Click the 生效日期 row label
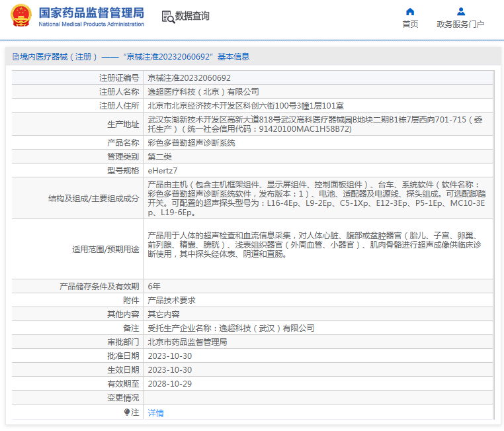 pyautogui.click(x=123, y=369)
